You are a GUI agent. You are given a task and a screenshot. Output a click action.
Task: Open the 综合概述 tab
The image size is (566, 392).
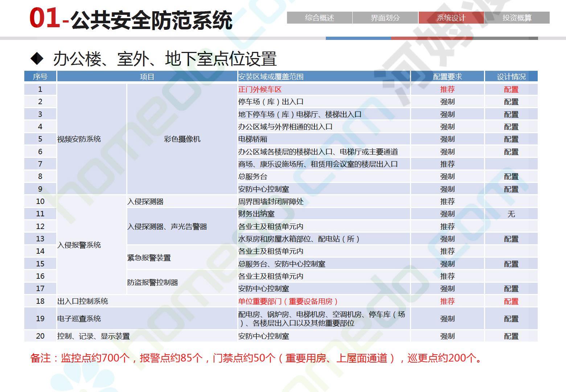[x=319, y=18]
